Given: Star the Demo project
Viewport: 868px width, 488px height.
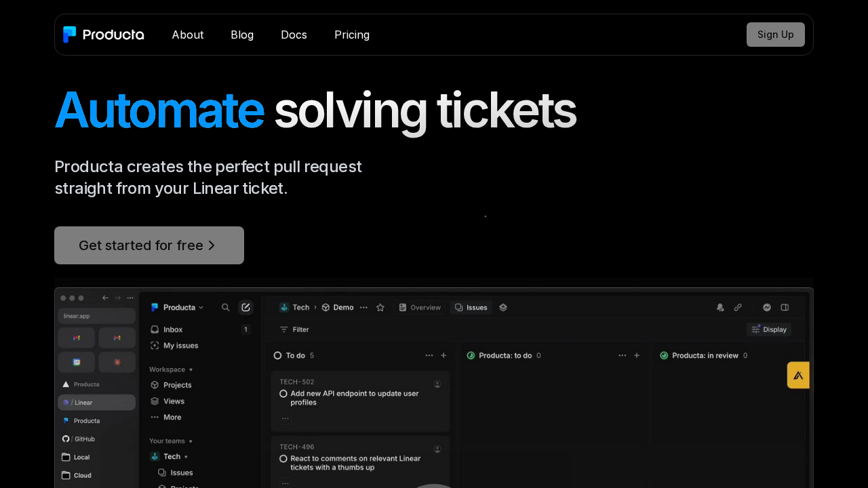Looking at the screenshot, I should coord(380,307).
